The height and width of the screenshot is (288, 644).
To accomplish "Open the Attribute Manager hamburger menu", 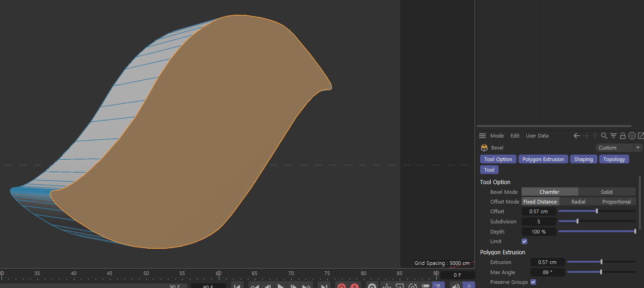I will coord(482,136).
